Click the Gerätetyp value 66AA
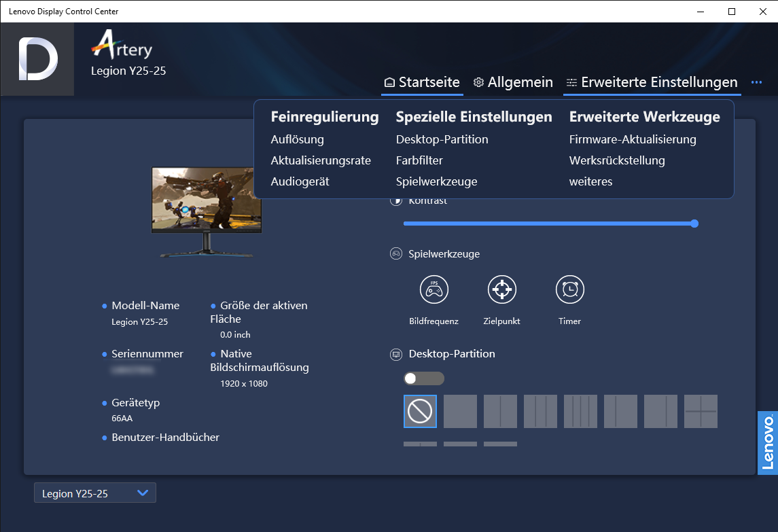This screenshot has width=778, height=532. coord(122,419)
